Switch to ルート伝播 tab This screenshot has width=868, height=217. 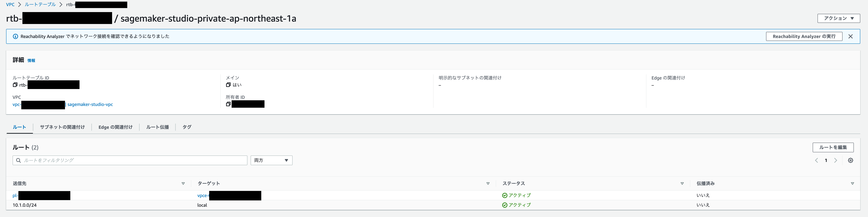click(158, 127)
